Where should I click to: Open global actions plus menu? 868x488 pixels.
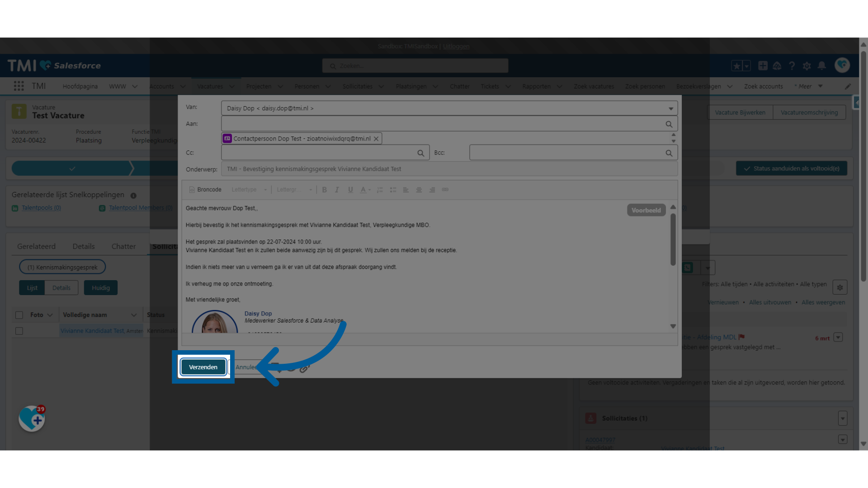tap(763, 66)
